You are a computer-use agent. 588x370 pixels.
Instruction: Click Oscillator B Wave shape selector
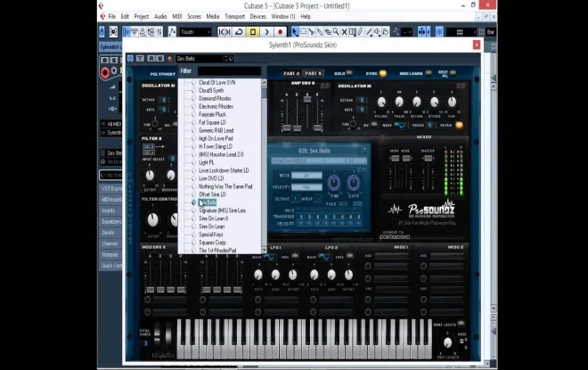point(400,126)
